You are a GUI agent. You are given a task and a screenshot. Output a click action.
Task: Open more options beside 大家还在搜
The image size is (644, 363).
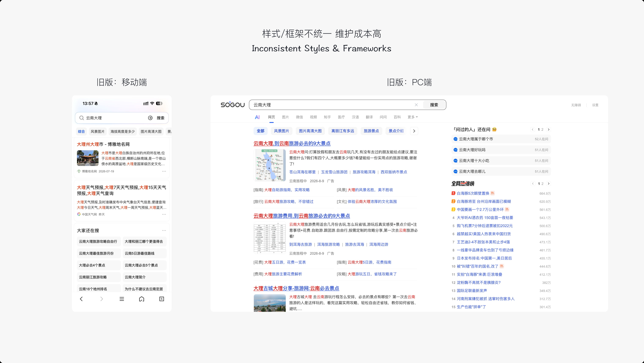164,230
